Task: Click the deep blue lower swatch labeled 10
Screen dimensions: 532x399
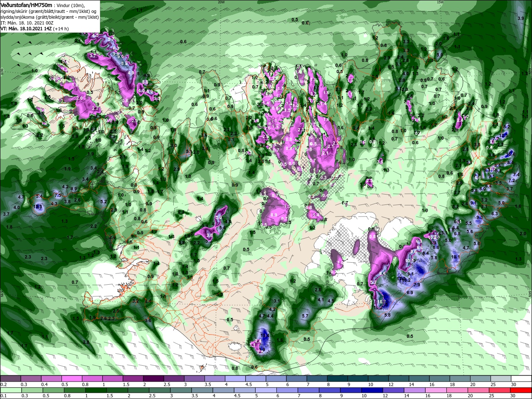Action: click(372, 390)
